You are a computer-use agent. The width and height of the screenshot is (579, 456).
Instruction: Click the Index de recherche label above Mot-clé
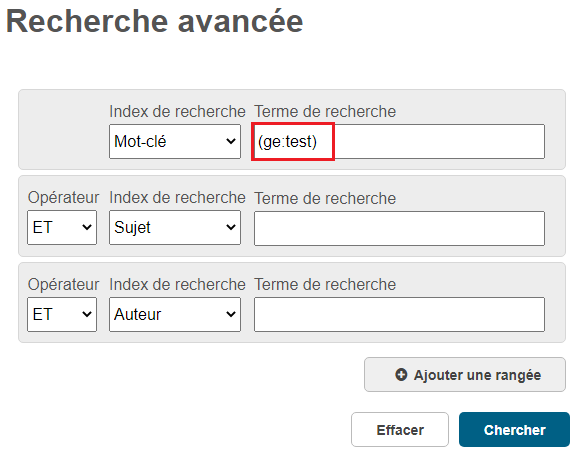pos(177,111)
